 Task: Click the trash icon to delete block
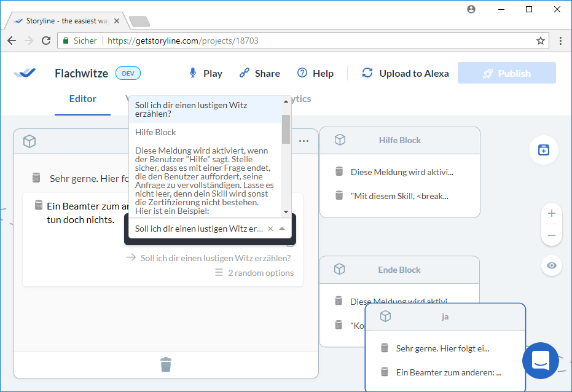(x=166, y=364)
